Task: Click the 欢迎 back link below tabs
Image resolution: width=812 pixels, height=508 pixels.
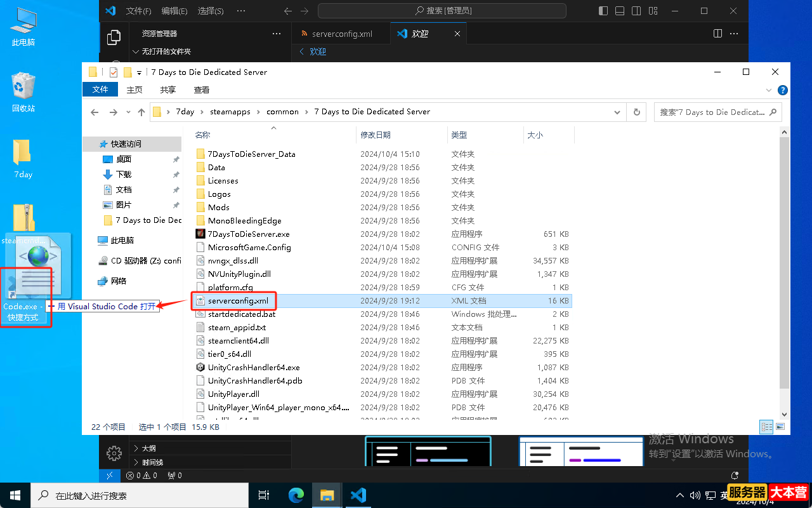Action: tap(312, 51)
